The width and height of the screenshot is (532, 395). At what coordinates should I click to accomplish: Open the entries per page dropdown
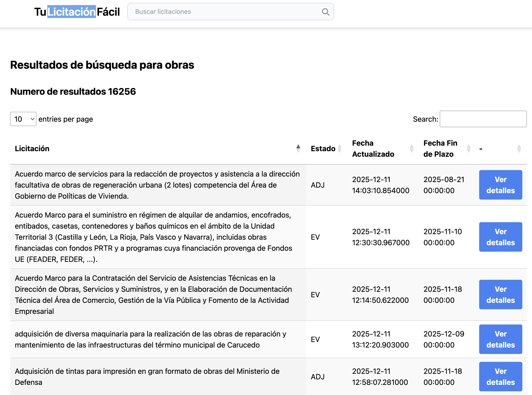[x=23, y=119]
